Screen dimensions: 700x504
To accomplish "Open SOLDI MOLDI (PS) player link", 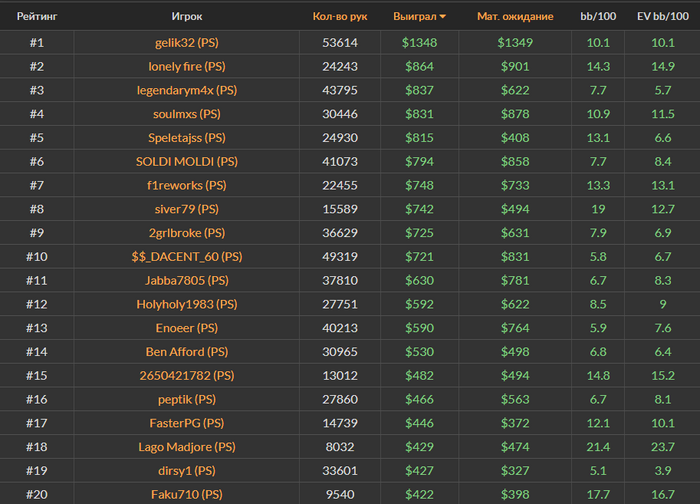I will (x=187, y=162).
